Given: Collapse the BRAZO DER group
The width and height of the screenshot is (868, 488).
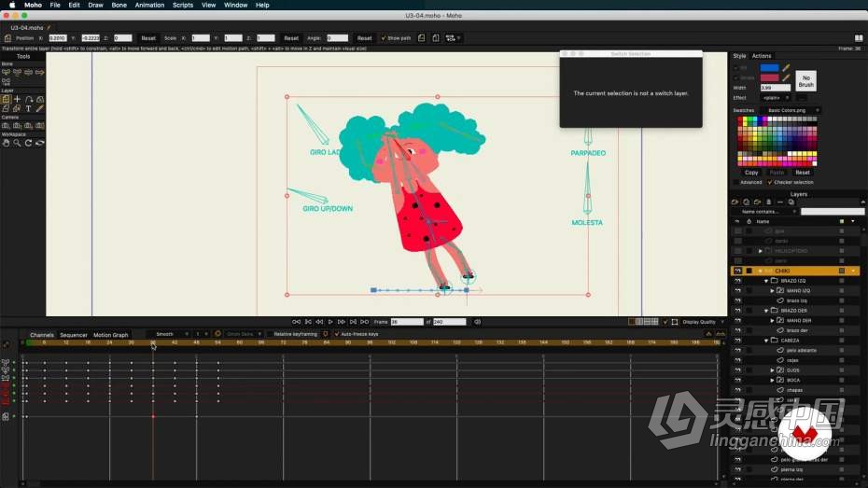Looking at the screenshot, I should tap(766, 311).
